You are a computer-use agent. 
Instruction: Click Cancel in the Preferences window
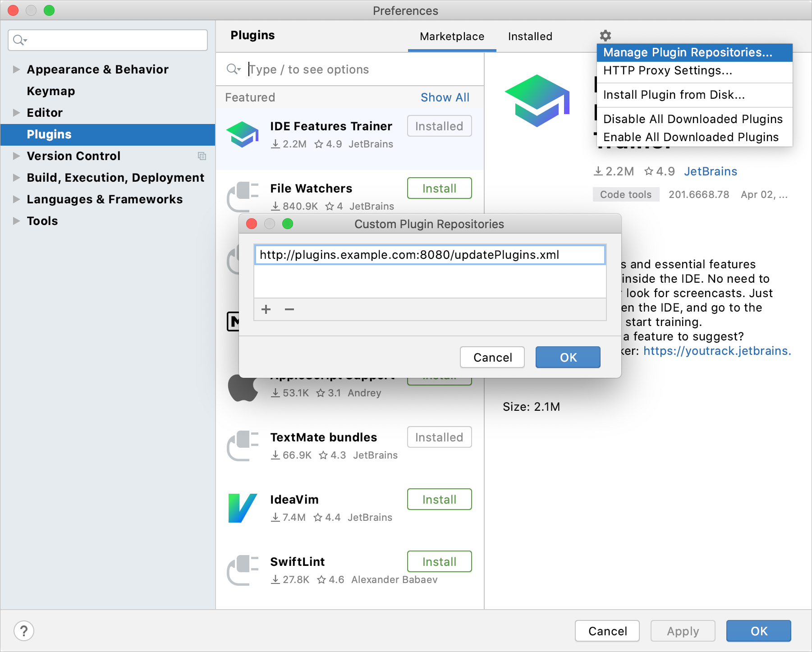(607, 631)
